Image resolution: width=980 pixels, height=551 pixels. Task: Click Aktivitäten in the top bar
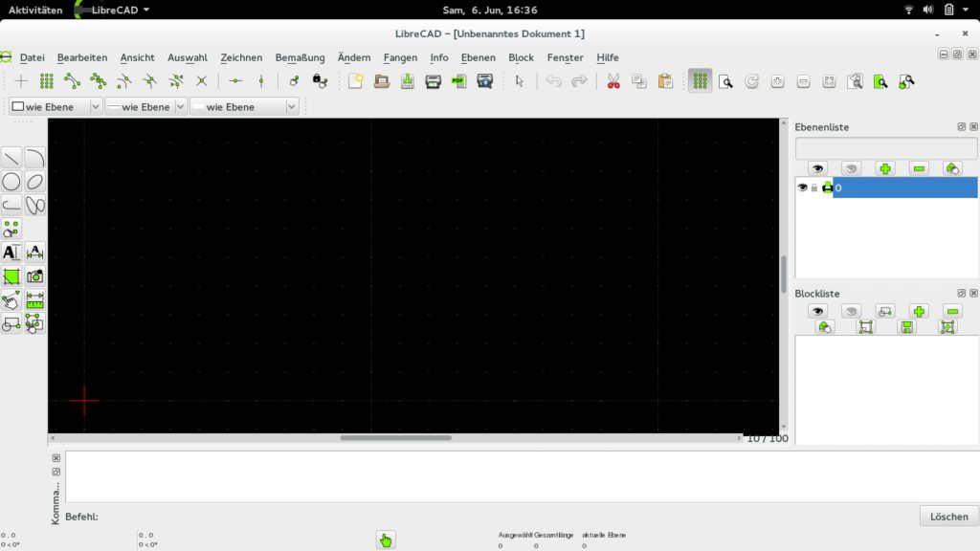[35, 10]
